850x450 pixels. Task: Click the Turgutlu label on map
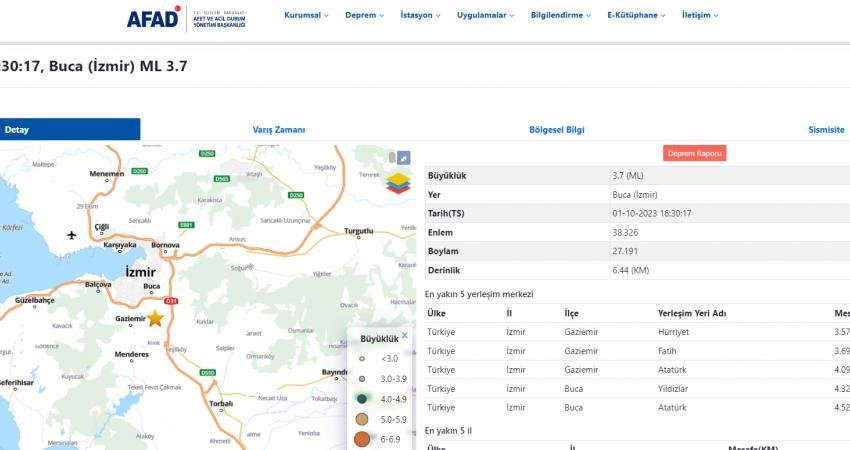tap(359, 230)
